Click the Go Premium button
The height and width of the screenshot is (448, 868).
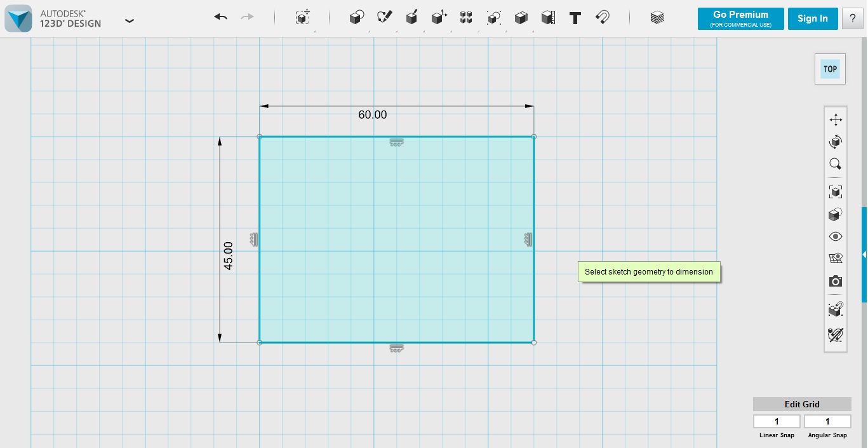(x=740, y=18)
